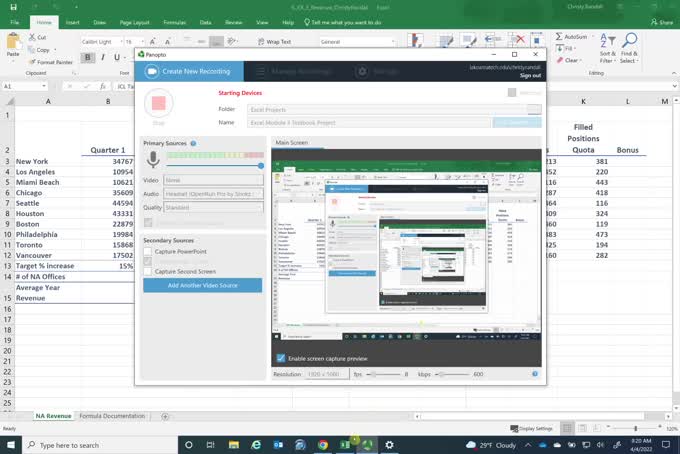Switch to Page Break Preview view button
This screenshot has height=454, width=680.
coord(596,428)
